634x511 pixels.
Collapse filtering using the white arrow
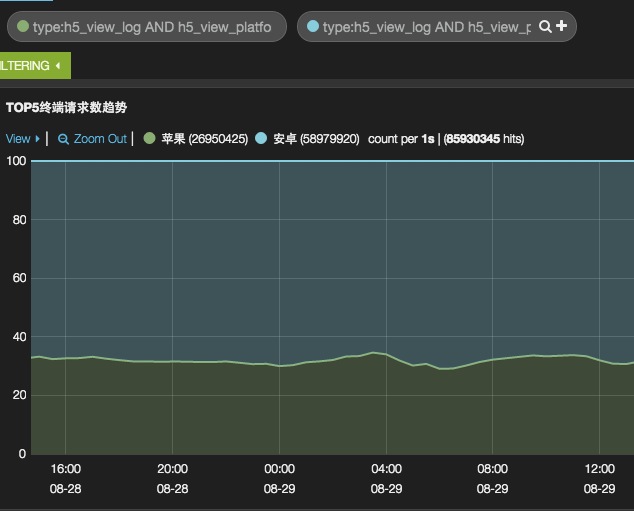click(58, 66)
